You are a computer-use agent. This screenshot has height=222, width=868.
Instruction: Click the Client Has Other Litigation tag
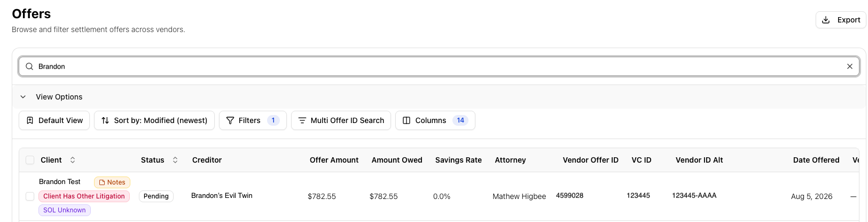84,196
